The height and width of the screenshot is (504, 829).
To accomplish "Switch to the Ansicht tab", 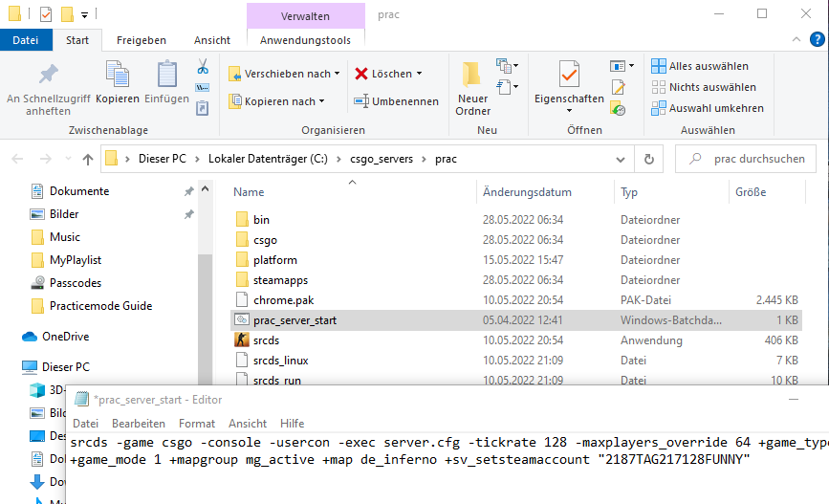I will click(212, 40).
